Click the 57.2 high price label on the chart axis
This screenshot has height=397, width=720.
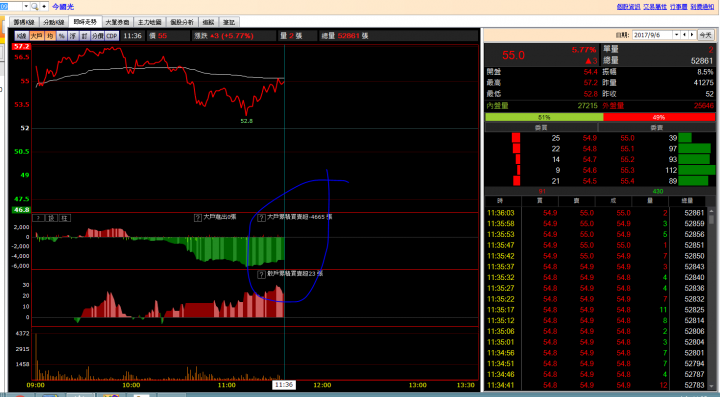click(21, 46)
